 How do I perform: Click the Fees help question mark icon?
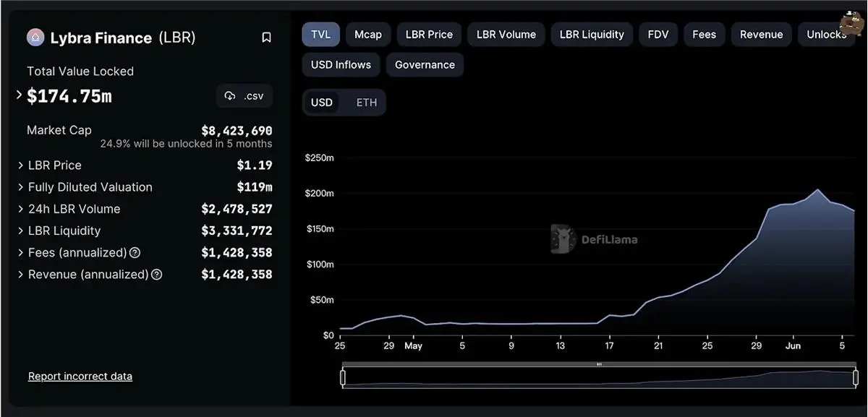tap(135, 253)
